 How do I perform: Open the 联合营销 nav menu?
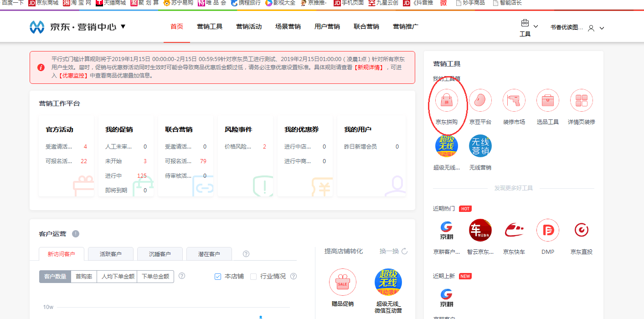tap(366, 26)
